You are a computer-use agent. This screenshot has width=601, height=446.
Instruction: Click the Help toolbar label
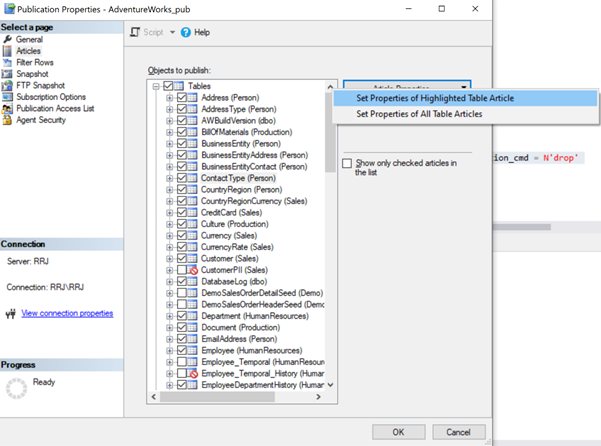202,32
